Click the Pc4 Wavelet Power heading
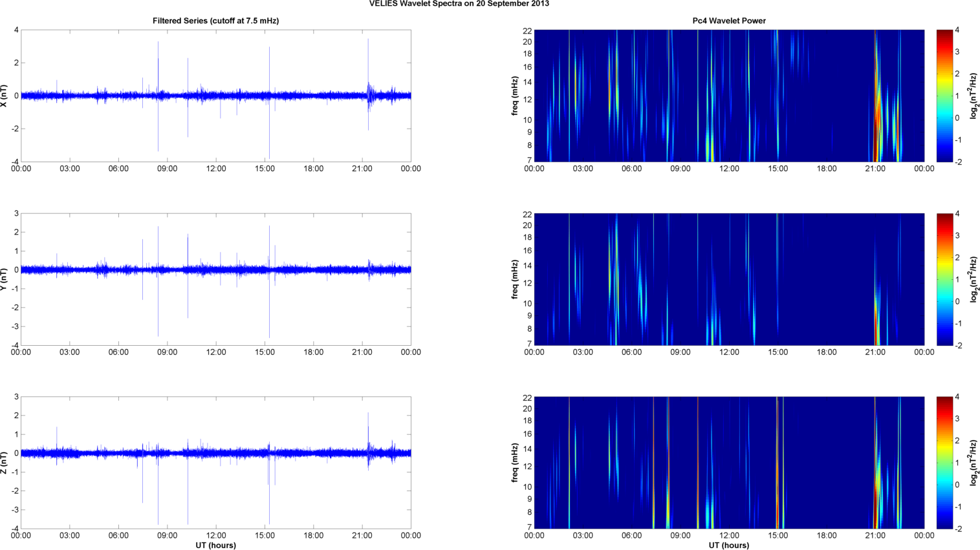Screen dimensions: 980x550 (728, 21)
